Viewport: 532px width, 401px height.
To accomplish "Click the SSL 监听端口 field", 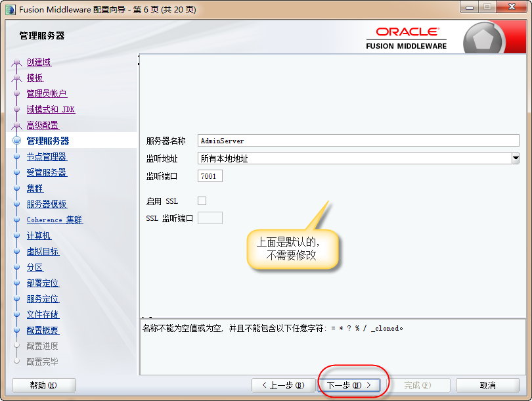I will [x=210, y=218].
